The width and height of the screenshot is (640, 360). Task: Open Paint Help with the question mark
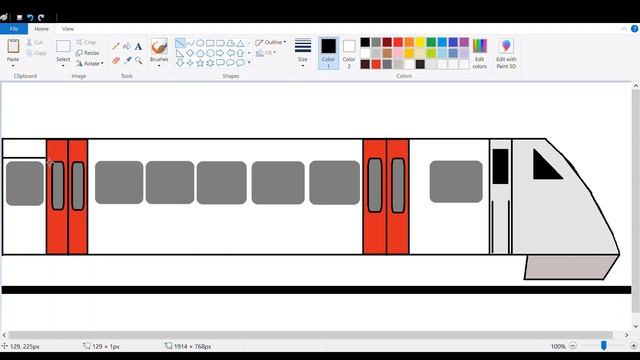pyautogui.click(x=635, y=29)
